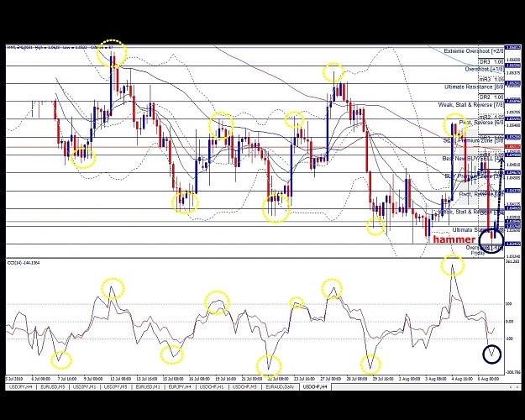Click the Extreme Overshoot [+2/8] level label
The width and height of the screenshot is (525, 420).
[x=474, y=51]
